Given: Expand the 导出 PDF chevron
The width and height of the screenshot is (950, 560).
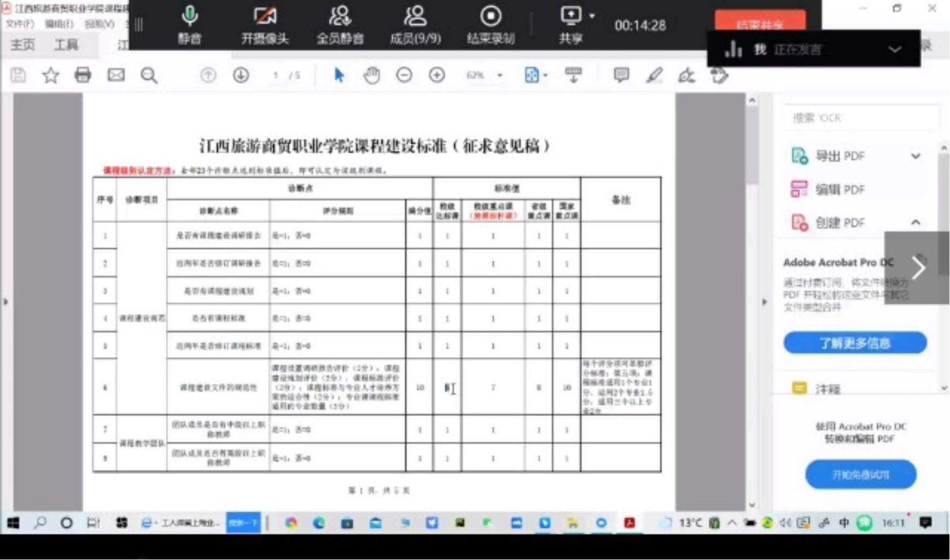Looking at the screenshot, I should (x=916, y=156).
